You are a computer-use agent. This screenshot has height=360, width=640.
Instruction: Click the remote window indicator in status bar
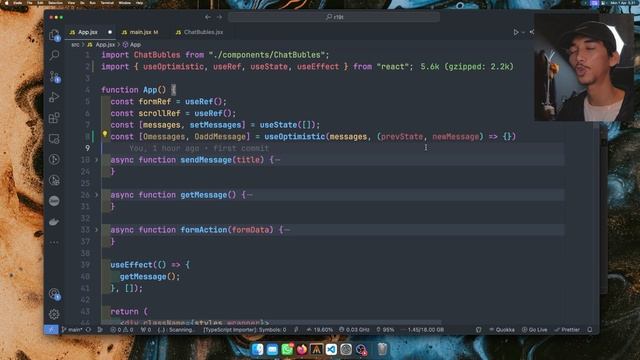pos(51,330)
